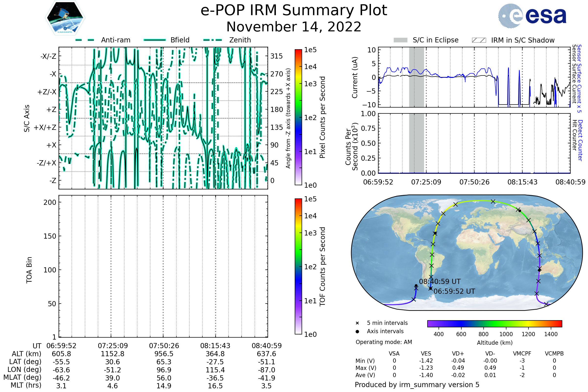
Task: Click the 08:40:59 UT label on map
Action: click(440, 282)
